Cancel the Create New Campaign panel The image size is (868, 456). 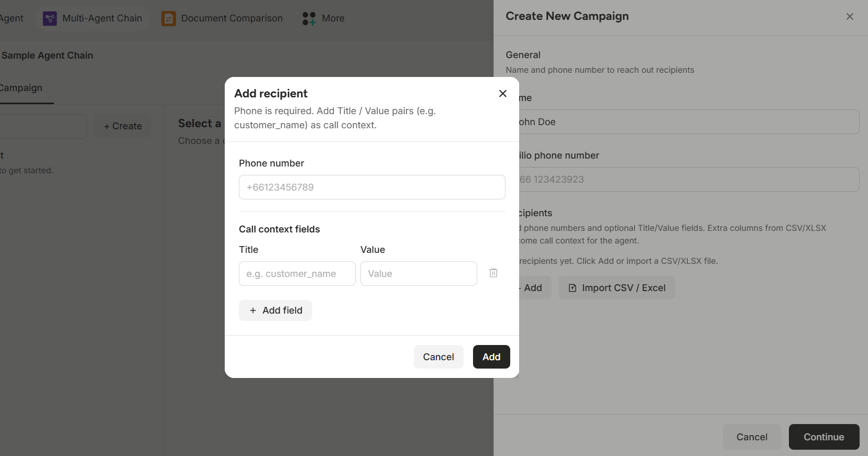[x=752, y=437]
